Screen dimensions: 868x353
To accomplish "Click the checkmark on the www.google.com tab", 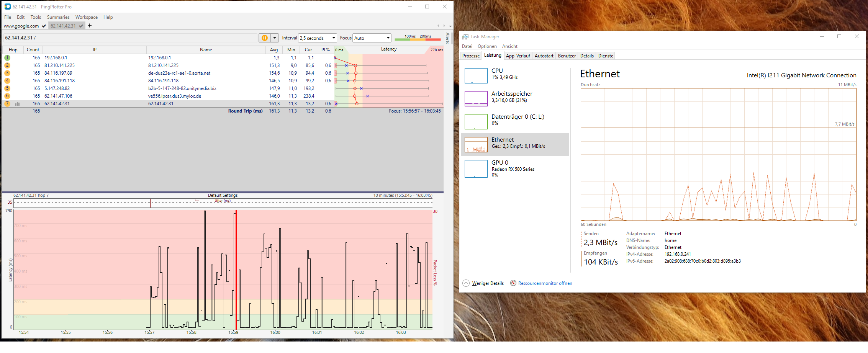I will click(x=44, y=26).
